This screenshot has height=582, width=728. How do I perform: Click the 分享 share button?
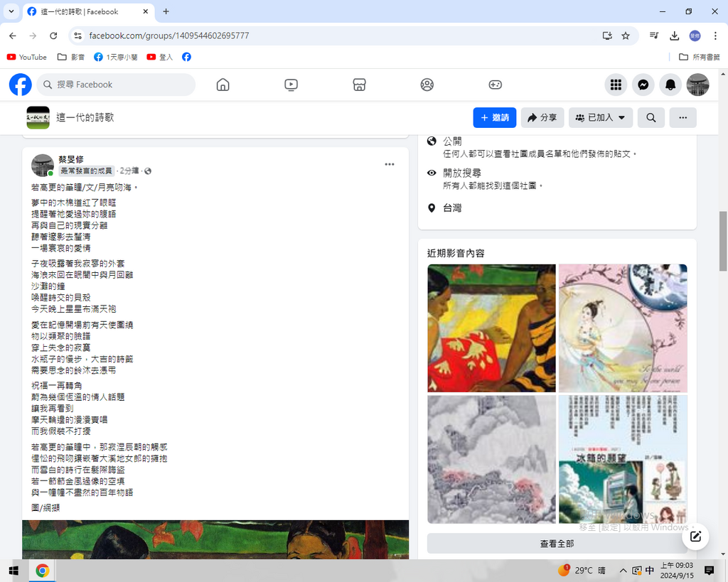pyautogui.click(x=542, y=117)
